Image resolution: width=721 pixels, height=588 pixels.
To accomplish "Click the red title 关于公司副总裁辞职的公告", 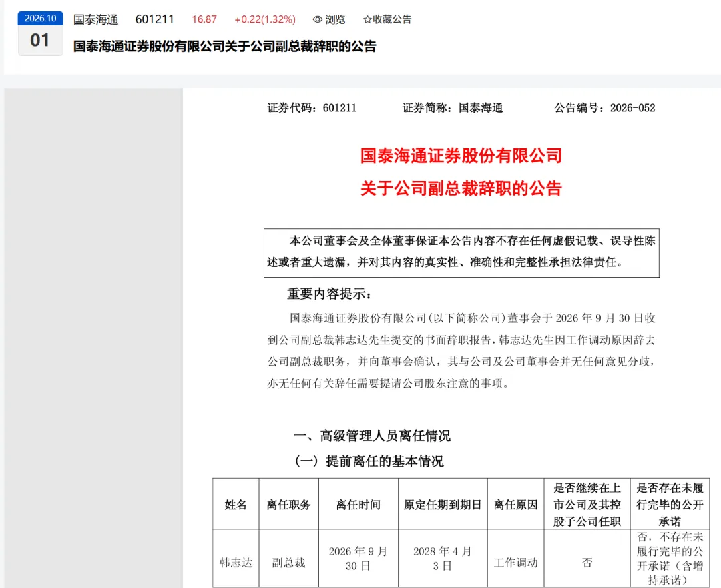I will click(461, 188).
